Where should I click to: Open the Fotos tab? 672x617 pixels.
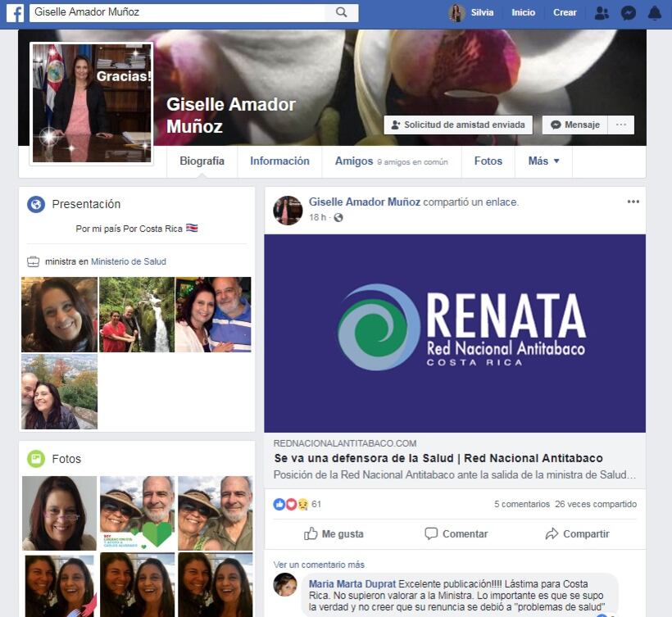click(x=488, y=161)
